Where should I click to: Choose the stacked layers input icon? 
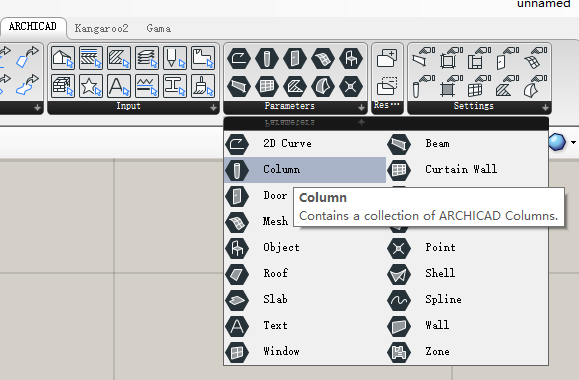(147, 58)
